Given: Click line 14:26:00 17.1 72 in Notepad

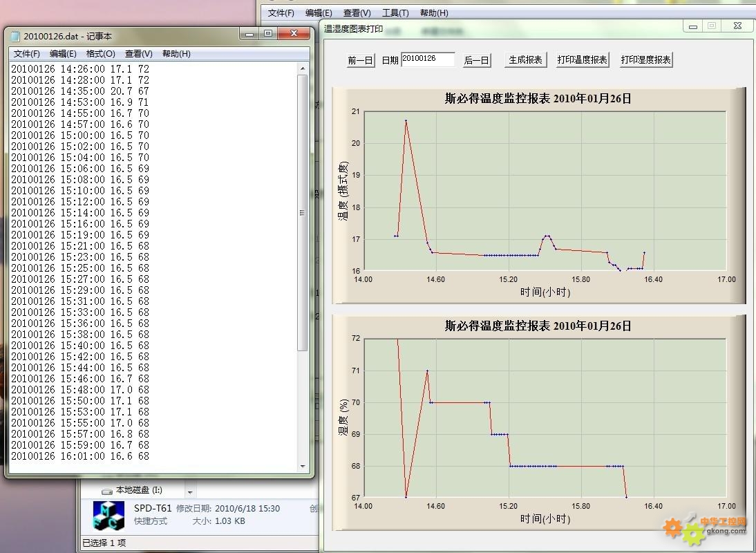Looking at the screenshot, I should [x=80, y=69].
